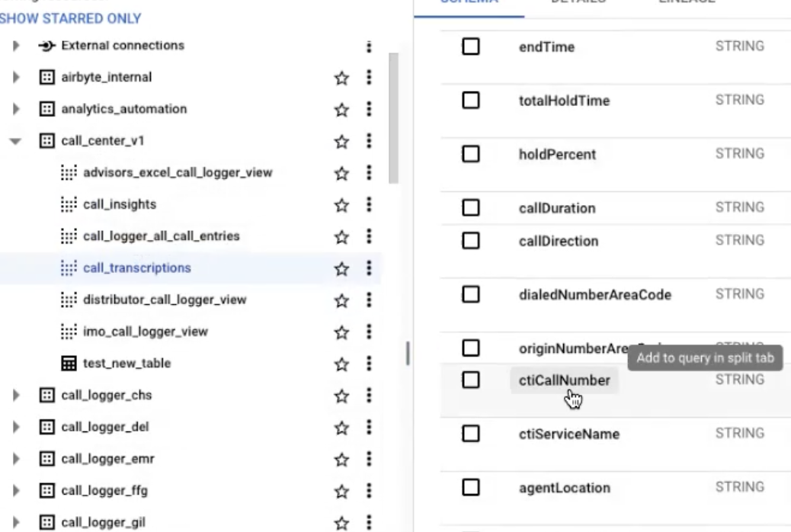The width and height of the screenshot is (791, 532).
Task: Star the airbyte_internal dataset
Action: point(342,78)
